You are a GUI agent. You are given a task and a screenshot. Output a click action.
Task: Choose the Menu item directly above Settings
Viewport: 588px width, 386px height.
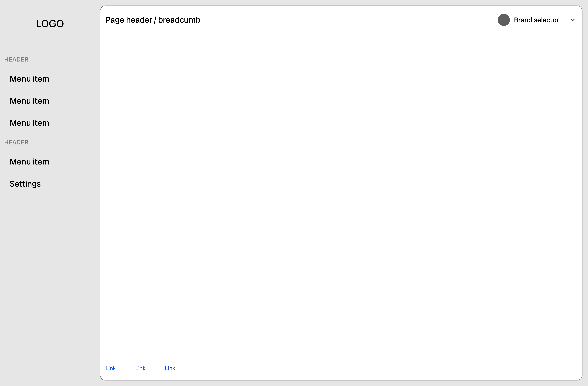coord(29,162)
